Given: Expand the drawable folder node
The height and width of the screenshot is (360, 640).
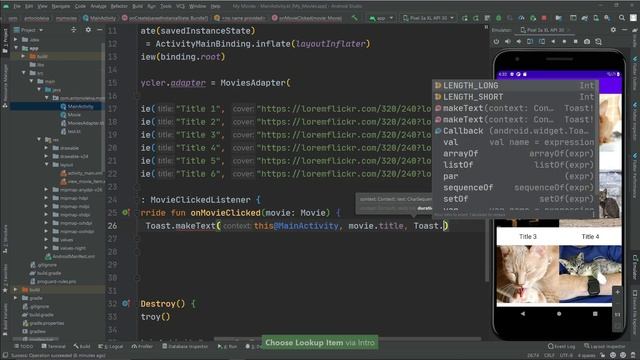Looking at the screenshot, I should (46, 148).
